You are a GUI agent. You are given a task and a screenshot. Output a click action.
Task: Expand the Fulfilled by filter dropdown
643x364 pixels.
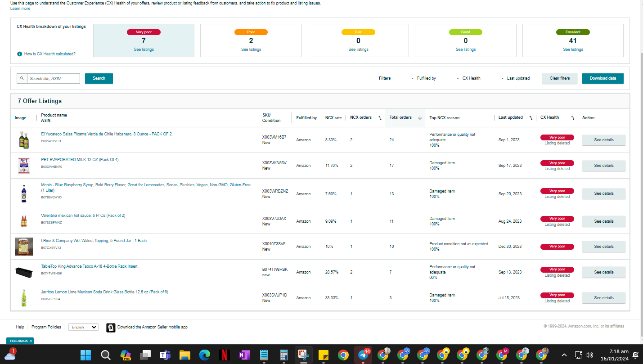(x=423, y=78)
